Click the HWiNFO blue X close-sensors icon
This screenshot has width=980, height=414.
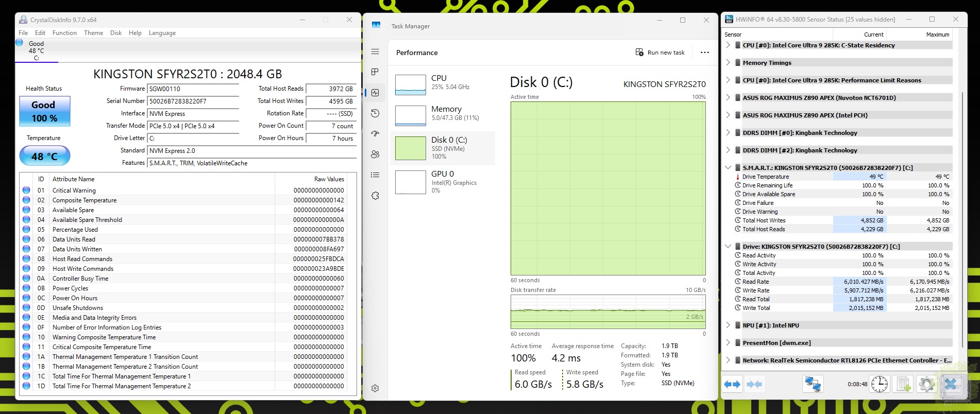click(951, 384)
